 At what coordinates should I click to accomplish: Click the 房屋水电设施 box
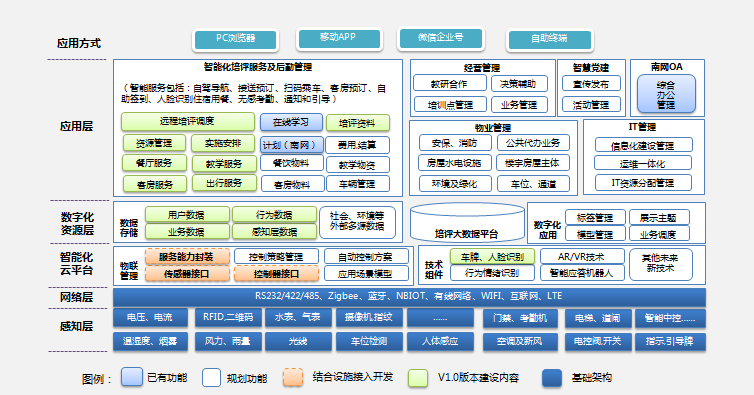tap(454, 163)
